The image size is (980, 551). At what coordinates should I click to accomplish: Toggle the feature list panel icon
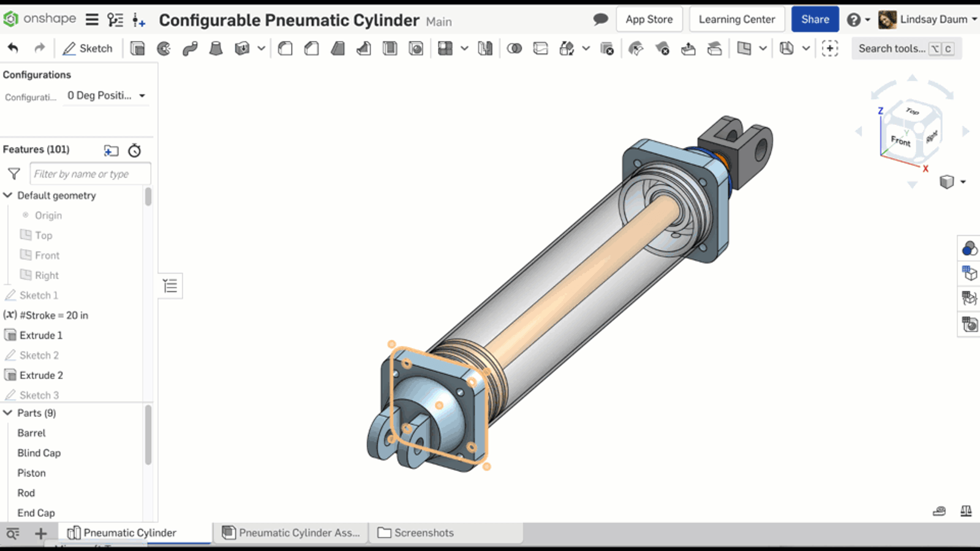pyautogui.click(x=170, y=286)
